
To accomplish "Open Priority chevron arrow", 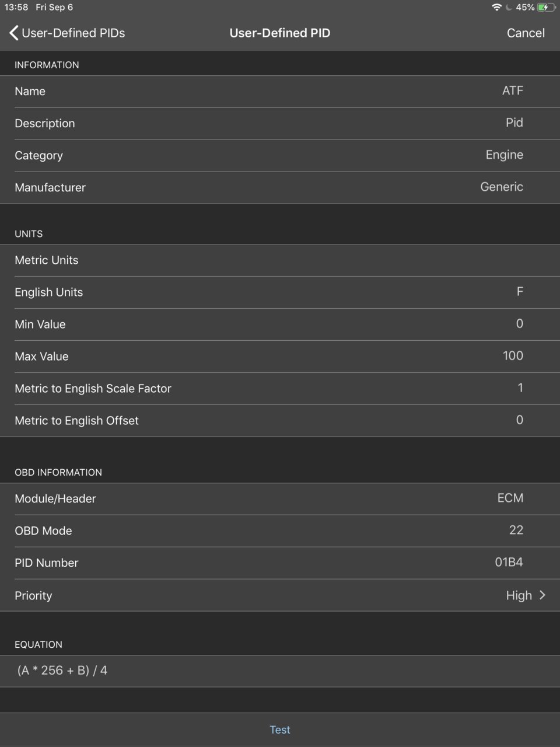I will coord(542,595).
